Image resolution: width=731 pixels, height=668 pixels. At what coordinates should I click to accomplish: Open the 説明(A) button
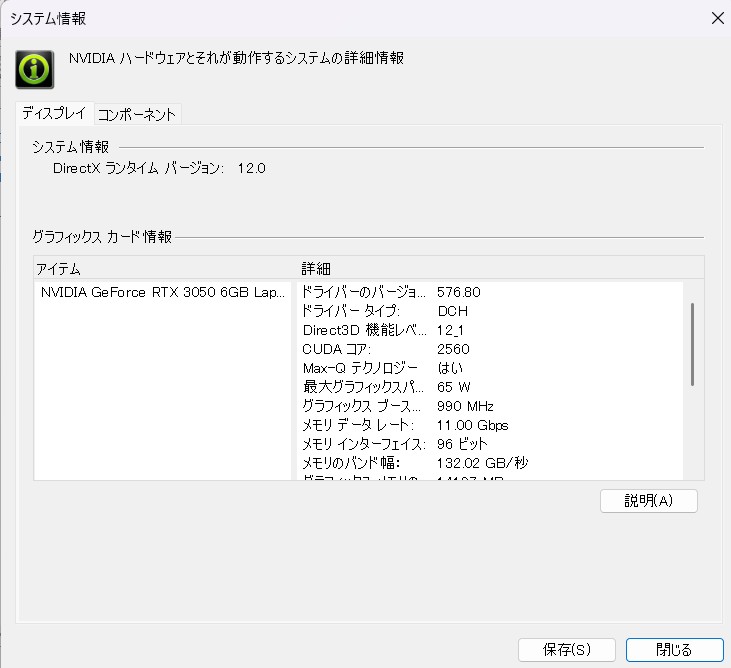coord(648,501)
